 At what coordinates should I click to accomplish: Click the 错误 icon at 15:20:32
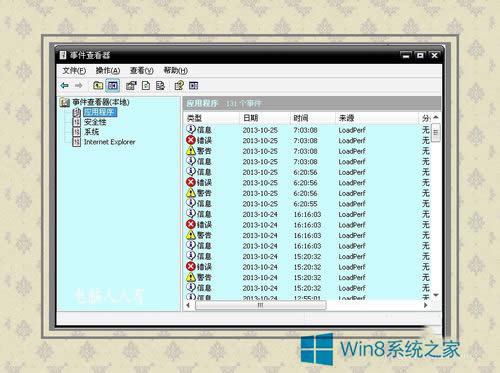(191, 267)
